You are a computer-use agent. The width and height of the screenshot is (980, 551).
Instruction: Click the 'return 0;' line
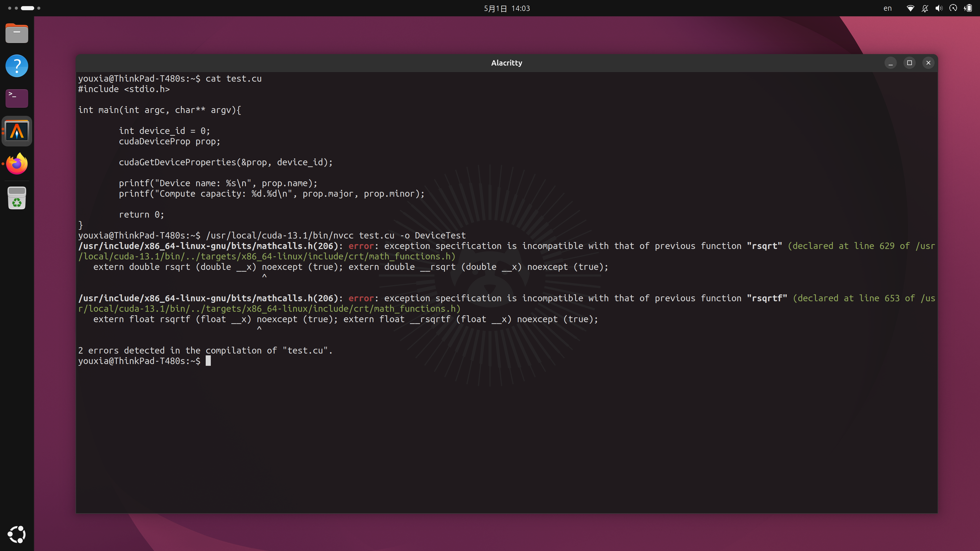(x=141, y=215)
